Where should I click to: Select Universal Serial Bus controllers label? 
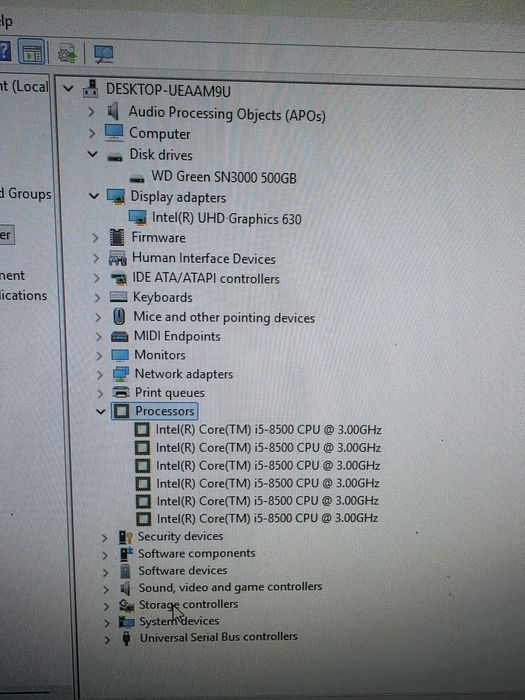point(219,637)
